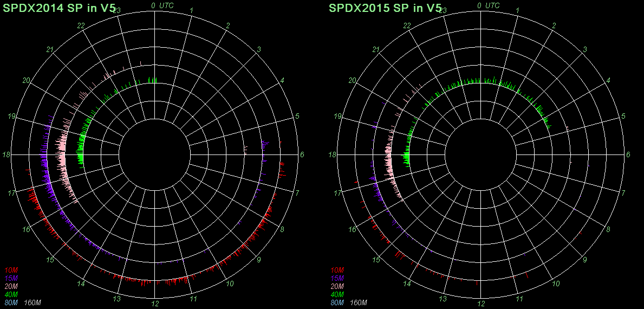Click the 80M legend label in 2014 chart
Screen dimensions: 644x309
11,302
